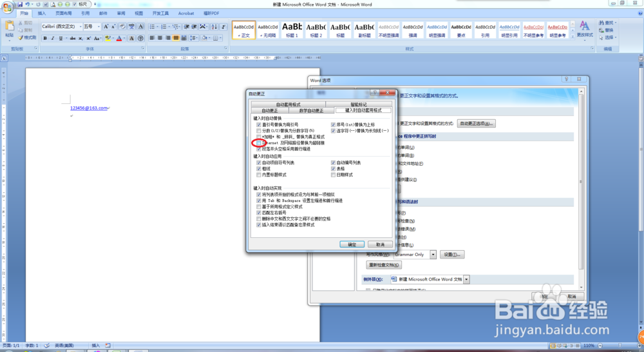Sort paragraph contents icon
644x352 pixels.
pos(214,26)
